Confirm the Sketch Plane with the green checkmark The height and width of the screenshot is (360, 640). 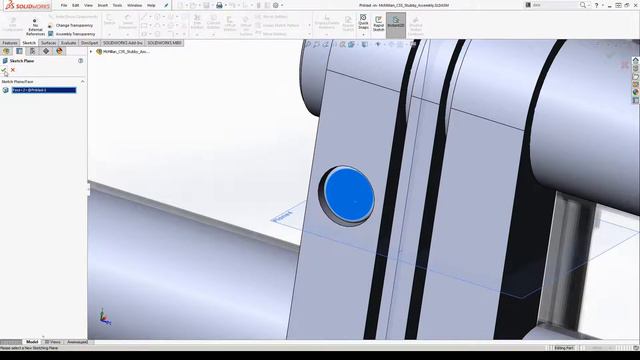click(x=4, y=70)
